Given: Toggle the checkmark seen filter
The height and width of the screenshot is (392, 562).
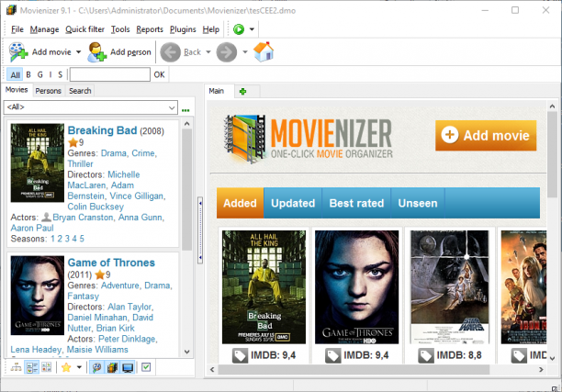Looking at the screenshot, I should [146, 367].
